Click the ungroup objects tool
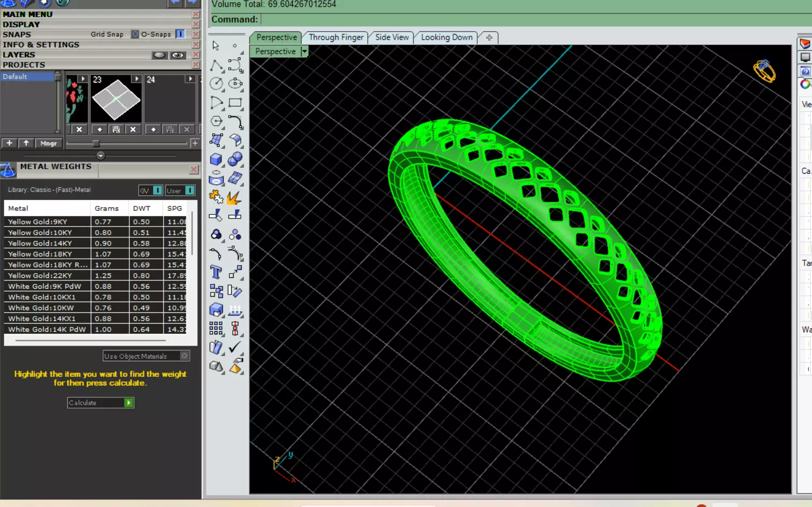This screenshot has width=812, height=507. tap(235, 234)
